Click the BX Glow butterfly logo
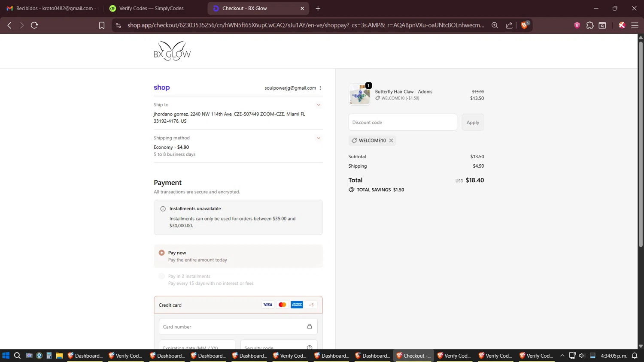 pyautogui.click(x=172, y=51)
